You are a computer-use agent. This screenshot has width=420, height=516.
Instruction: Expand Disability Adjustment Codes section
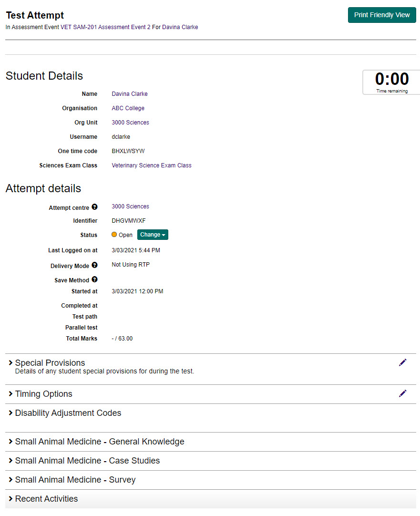click(68, 413)
